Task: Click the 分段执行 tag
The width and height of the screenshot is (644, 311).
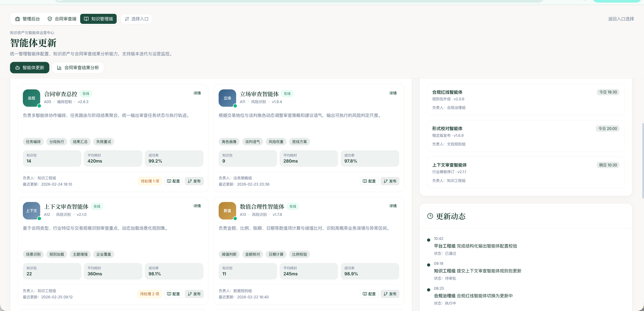Action: tap(57, 142)
